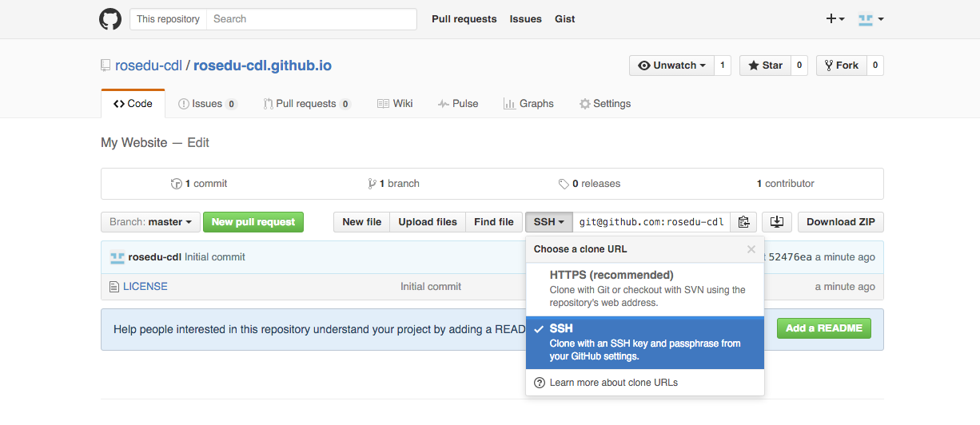Select 'This repository' search scope label
980x425 pixels.
(x=168, y=19)
